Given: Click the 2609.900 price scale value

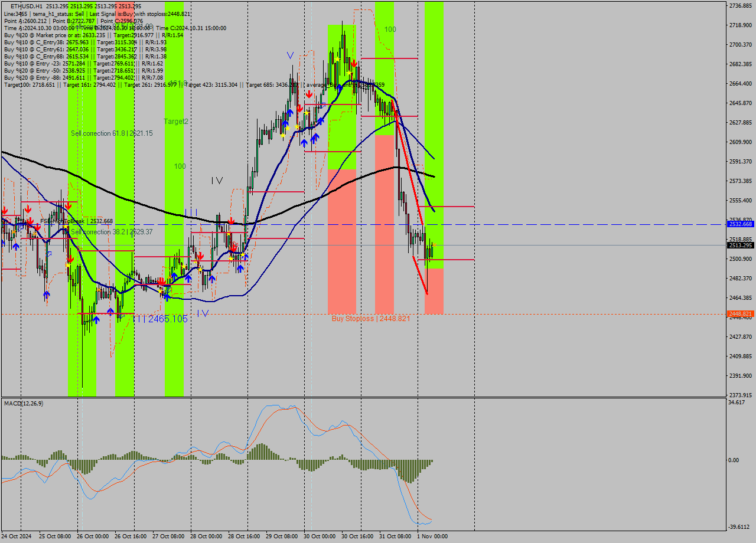Looking at the screenshot, I should point(740,142).
